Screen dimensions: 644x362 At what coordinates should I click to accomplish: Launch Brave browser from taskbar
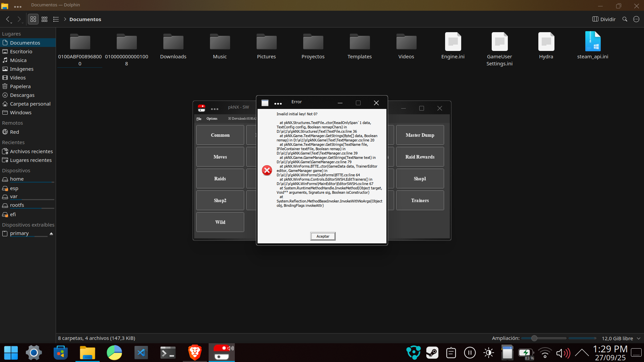coord(195,353)
